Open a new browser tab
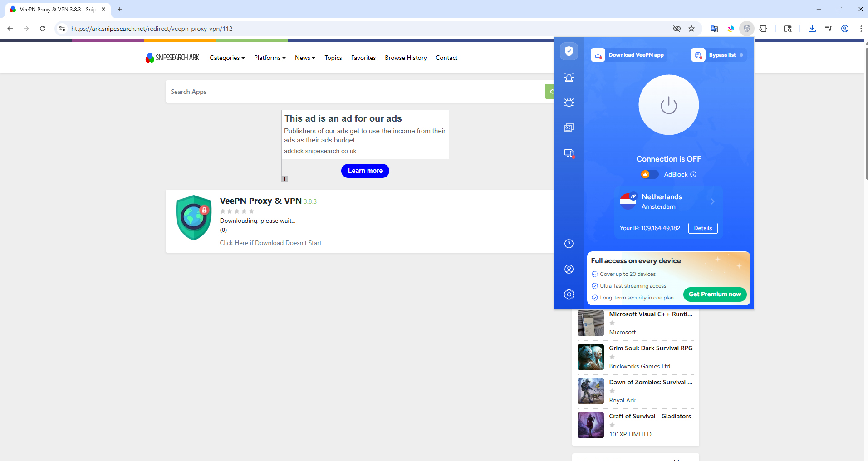 [x=120, y=9]
